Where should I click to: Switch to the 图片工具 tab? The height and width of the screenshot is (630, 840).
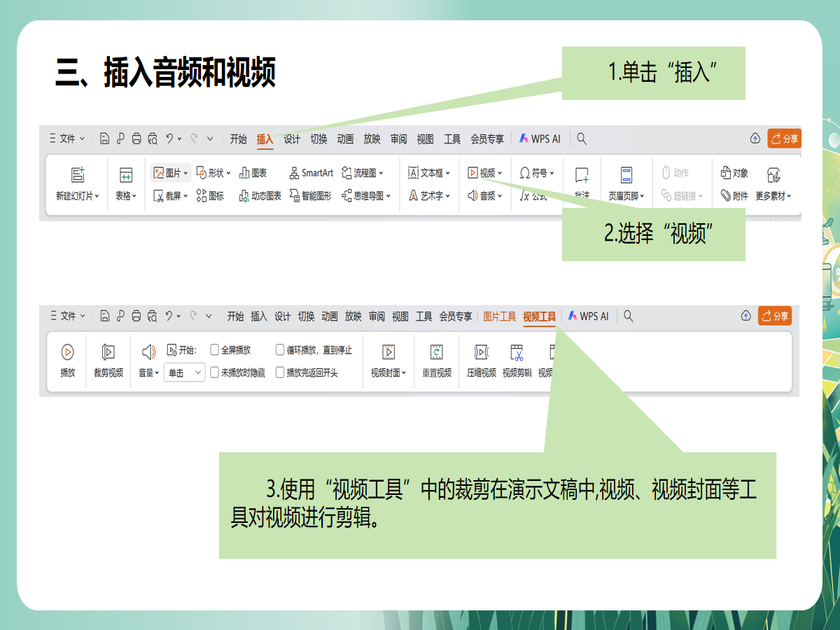coord(499,316)
